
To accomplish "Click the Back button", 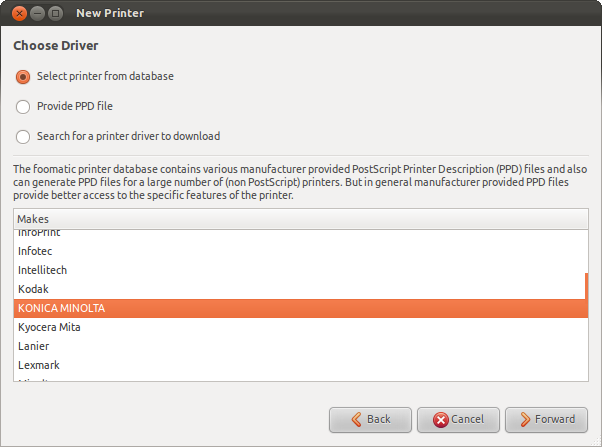I will [x=369, y=419].
